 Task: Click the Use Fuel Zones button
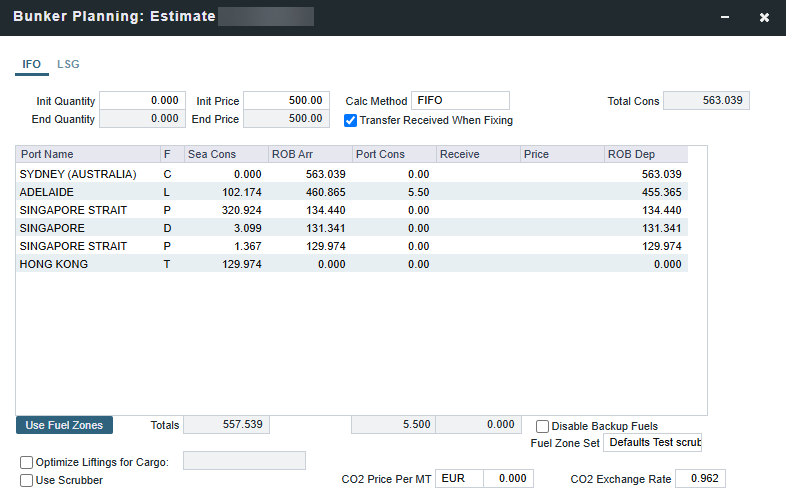tap(65, 425)
